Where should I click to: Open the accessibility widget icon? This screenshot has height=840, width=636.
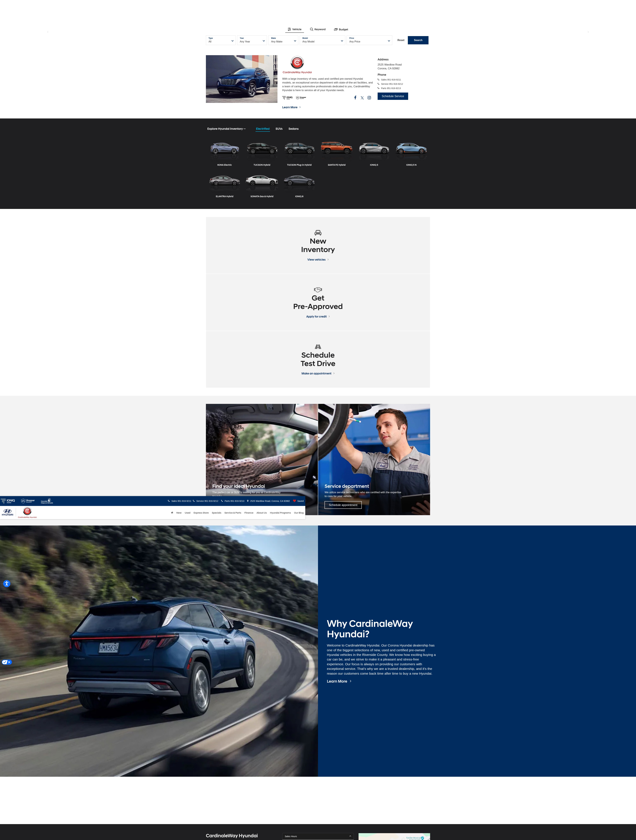click(7, 584)
